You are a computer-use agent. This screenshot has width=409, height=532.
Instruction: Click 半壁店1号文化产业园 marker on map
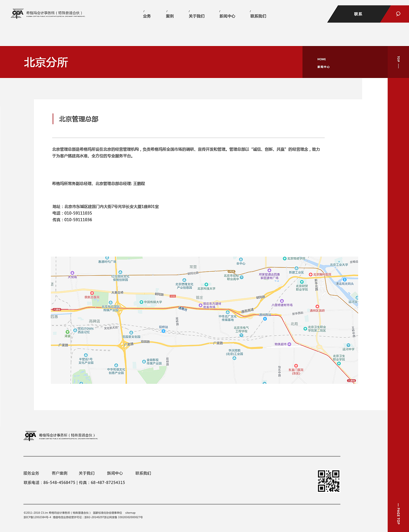(86, 355)
